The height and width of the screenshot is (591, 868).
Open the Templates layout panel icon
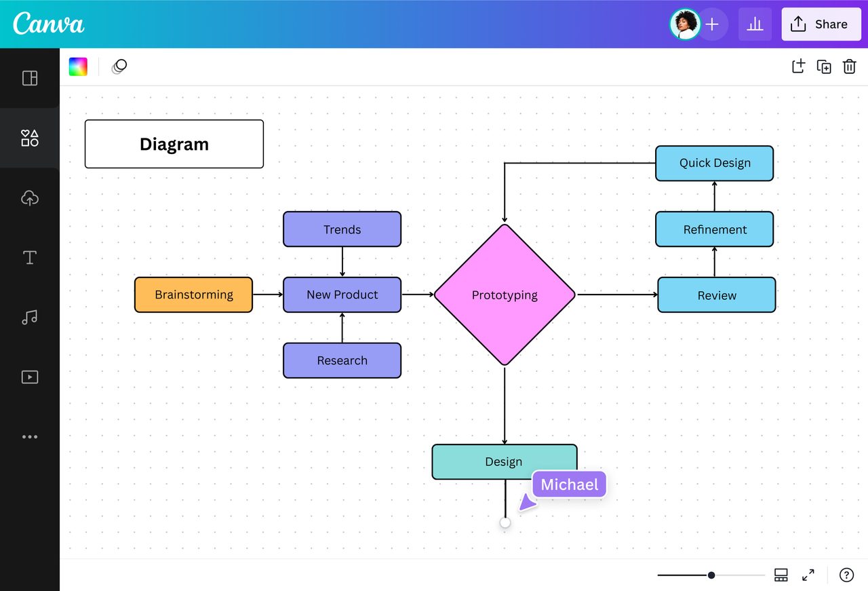tap(30, 78)
